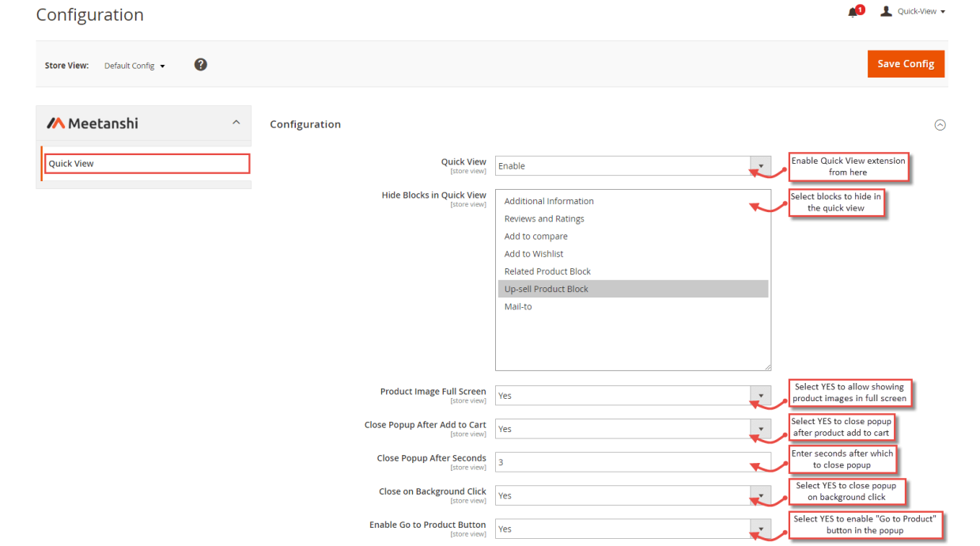Select Quick View in the sidebar

pos(71,163)
